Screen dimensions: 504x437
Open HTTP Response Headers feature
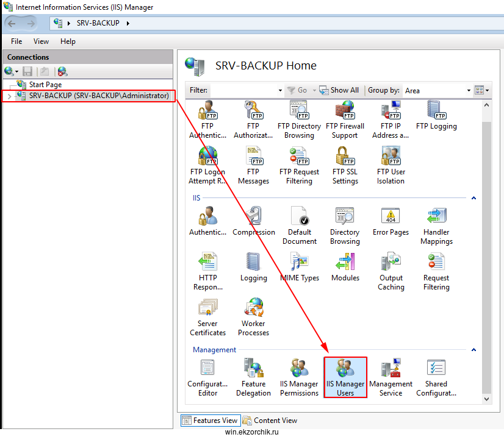[x=207, y=272]
